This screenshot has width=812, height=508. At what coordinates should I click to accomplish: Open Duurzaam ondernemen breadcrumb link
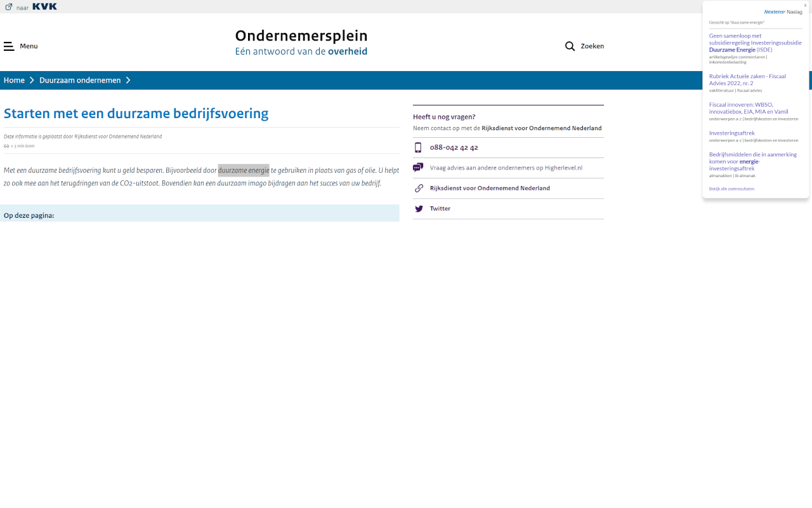(x=80, y=80)
